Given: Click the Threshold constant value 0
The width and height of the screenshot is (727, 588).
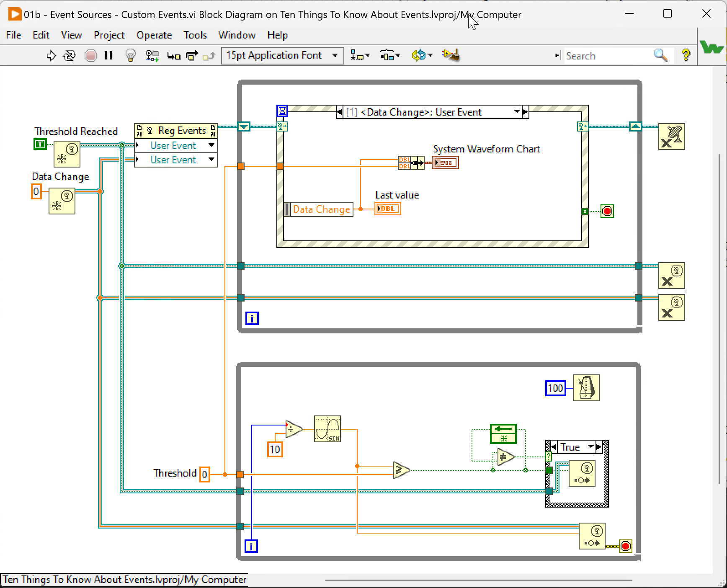Looking at the screenshot, I should 205,475.
